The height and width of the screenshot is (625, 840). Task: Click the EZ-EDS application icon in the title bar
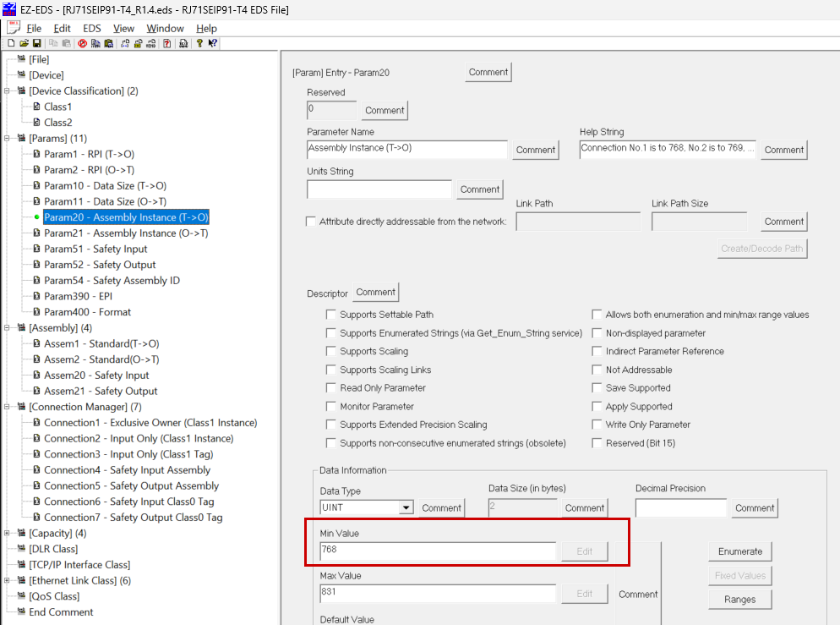click(9, 9)
